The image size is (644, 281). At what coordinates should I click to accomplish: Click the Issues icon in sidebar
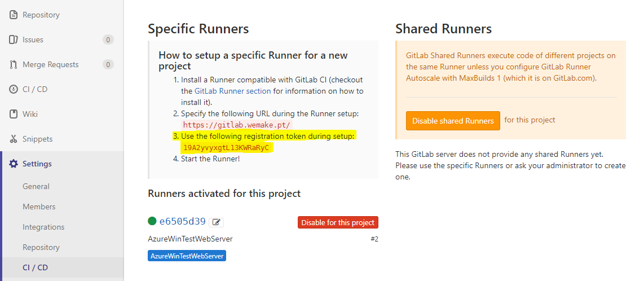(x=14, y=40)
